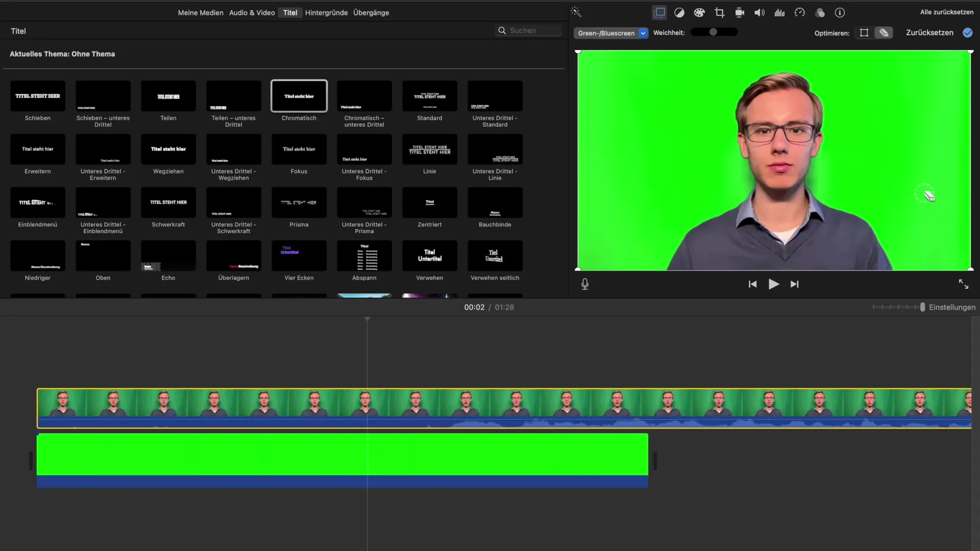Click the blue apply checkmark
The image size is (980, 551).
click(x=967, y=33)
